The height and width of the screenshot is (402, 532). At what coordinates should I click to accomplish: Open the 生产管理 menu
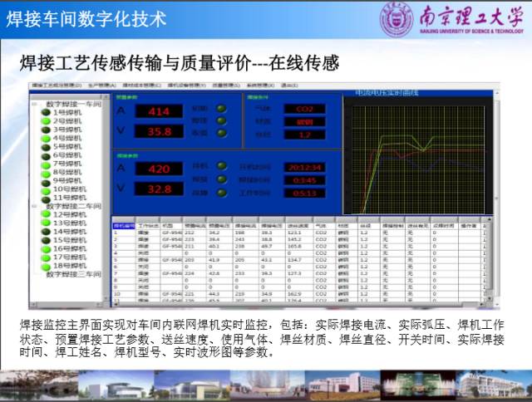101,85
